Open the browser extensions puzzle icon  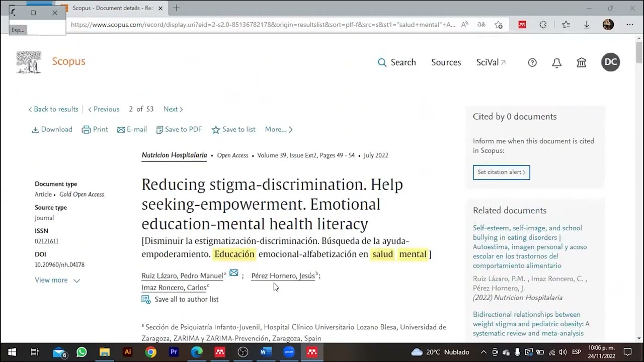[x=543, y=24]
